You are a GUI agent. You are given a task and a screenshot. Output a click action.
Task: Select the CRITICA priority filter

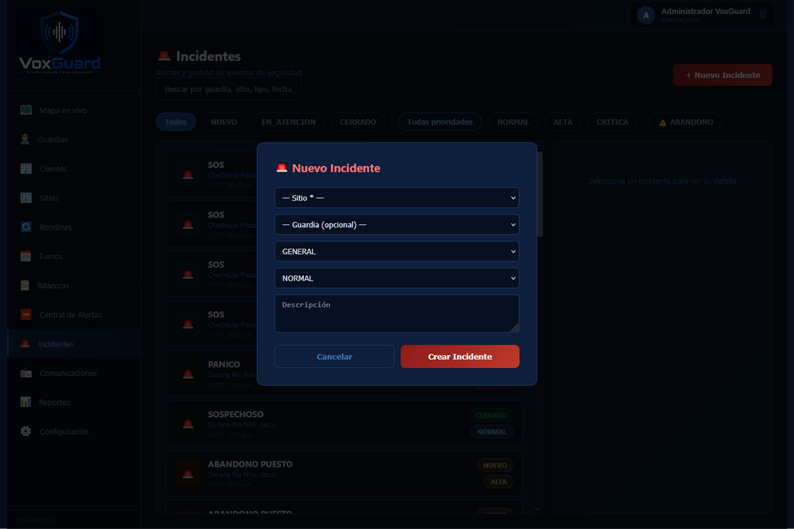(x=612, y=122)
